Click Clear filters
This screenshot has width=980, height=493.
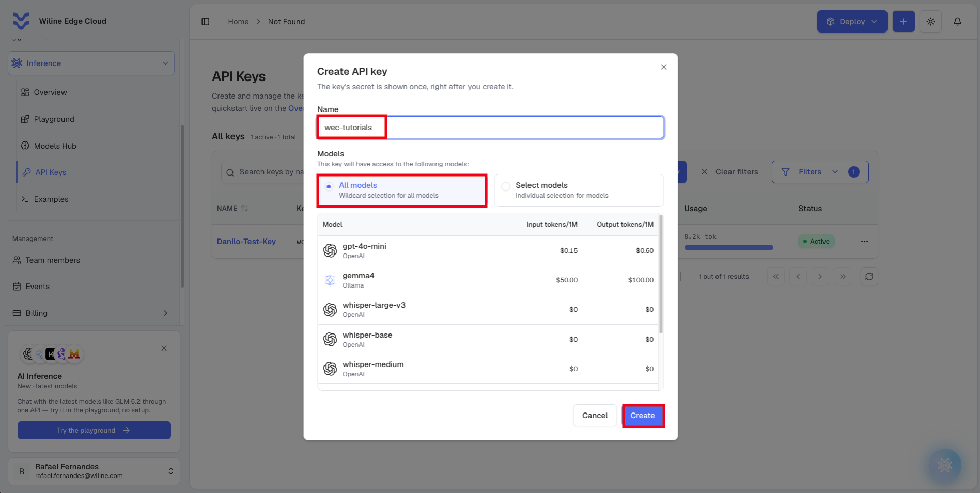pos(729,172)
